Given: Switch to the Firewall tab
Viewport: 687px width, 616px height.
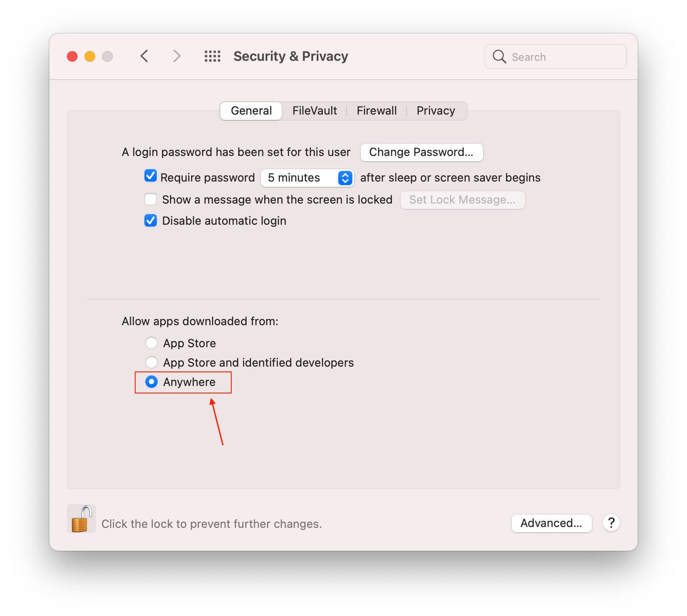Looking at the screenshot, I should coord(377,111).
